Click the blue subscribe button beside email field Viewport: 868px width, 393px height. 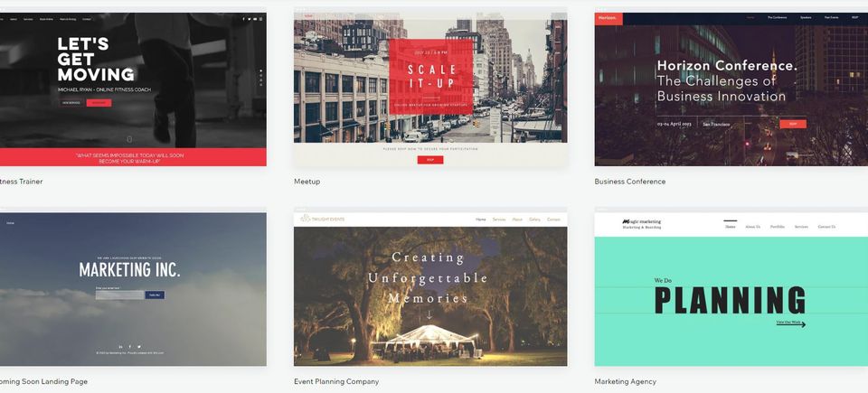(x=155, y=295)
